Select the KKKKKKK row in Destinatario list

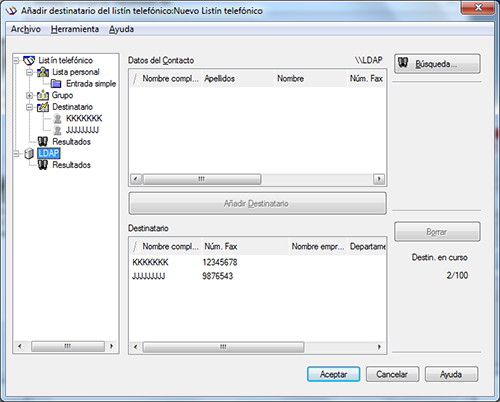(257, 262)
